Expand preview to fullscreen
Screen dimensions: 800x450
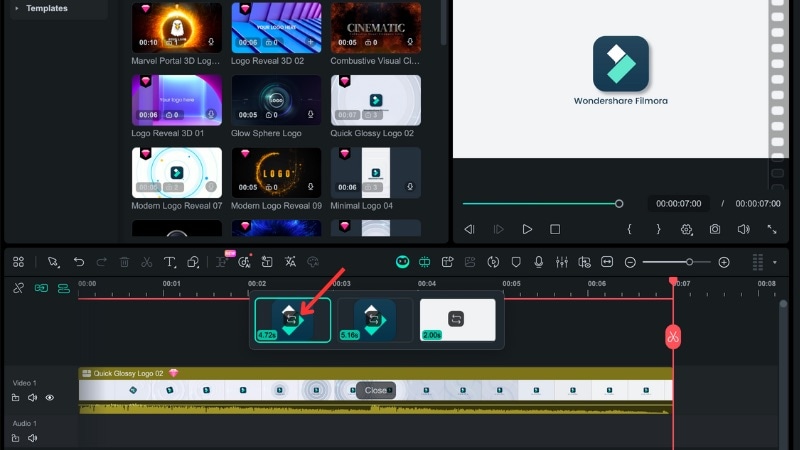772,230
